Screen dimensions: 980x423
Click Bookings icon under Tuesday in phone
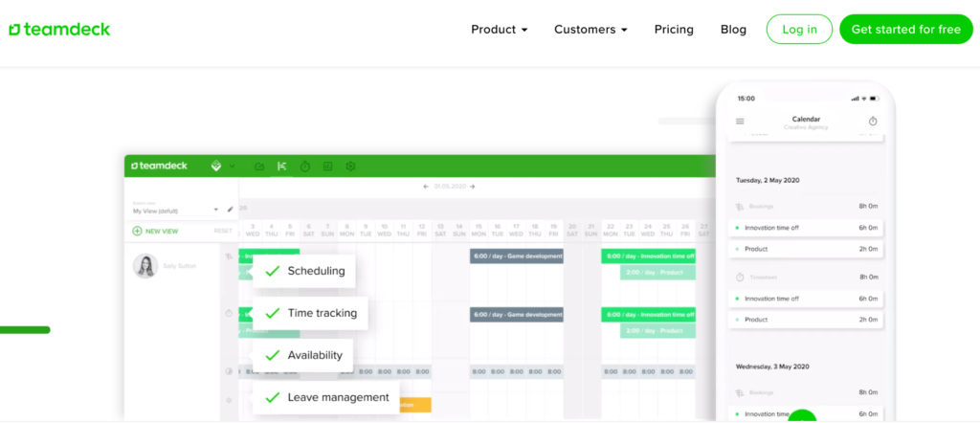740,206
